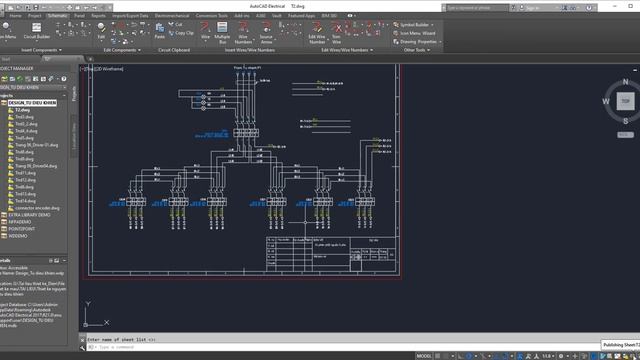640x360 pixels.
Task: Open the Import/Export Data ribbon tab
Action: (130, 16)
